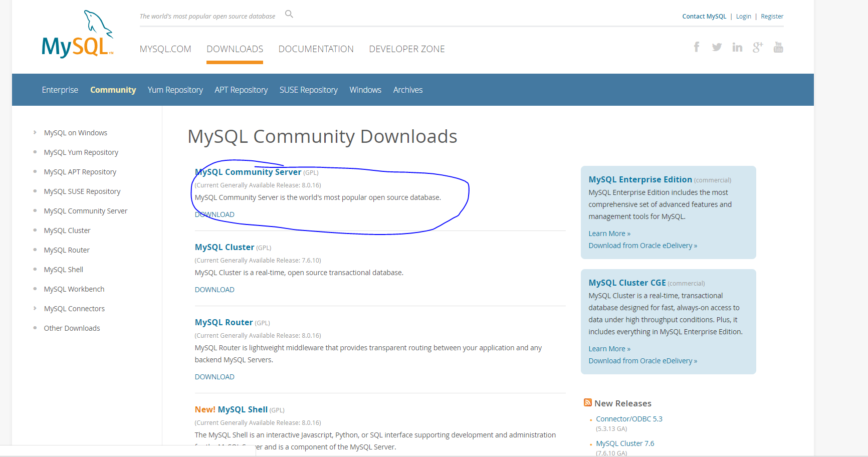The height and width of the screenshot is (457, 868).
Task: Switch to the Enterprise tab
Action: (x=60, y=90)
